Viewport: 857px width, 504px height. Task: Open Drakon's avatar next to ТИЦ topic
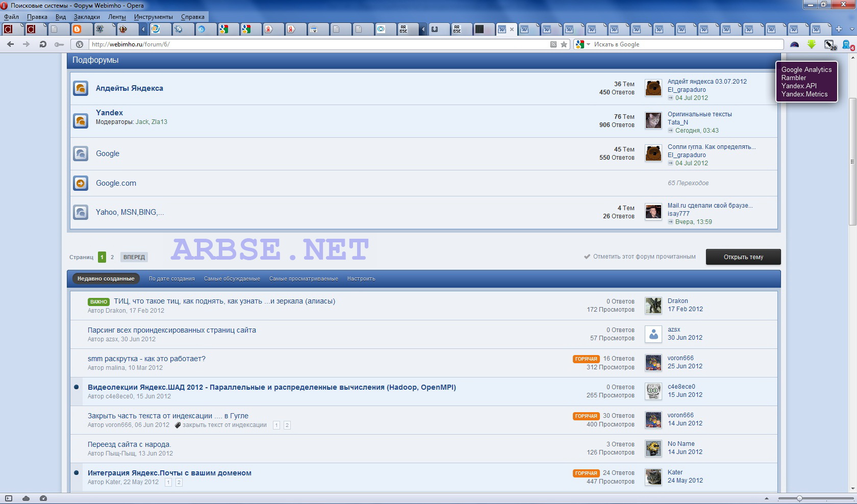click(653, 305)
